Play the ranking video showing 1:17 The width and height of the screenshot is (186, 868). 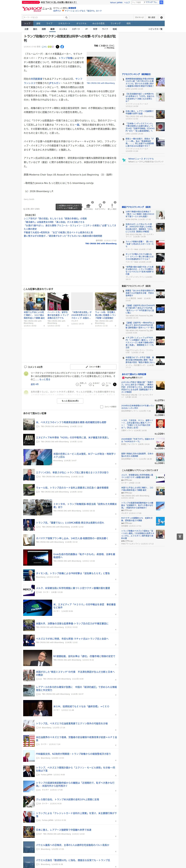click(160, 294)
